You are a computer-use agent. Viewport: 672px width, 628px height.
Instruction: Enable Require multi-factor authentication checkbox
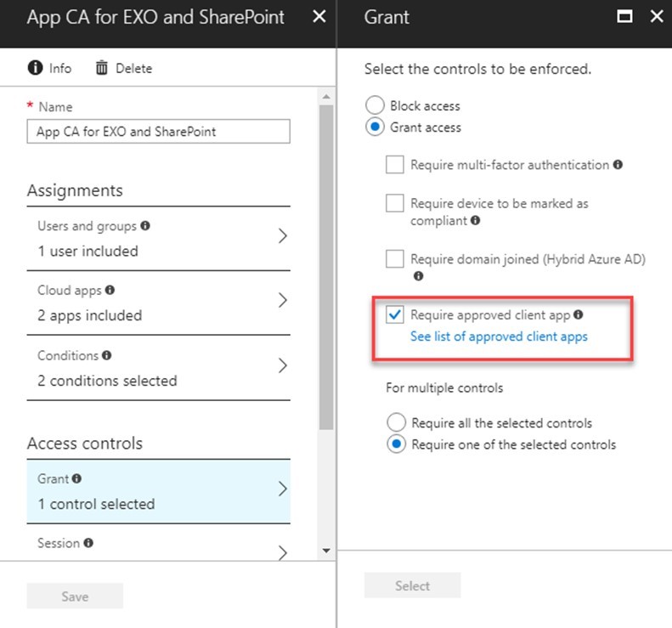tap(395, 165)
